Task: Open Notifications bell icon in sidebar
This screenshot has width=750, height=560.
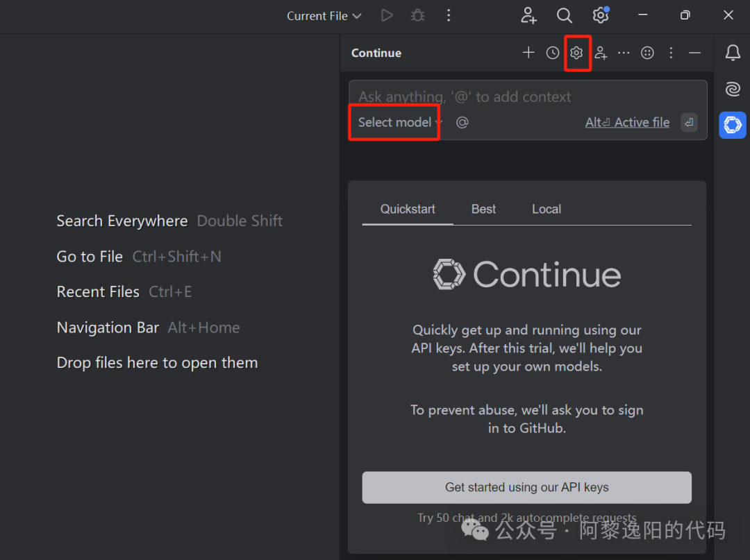Action: (733, 53)
